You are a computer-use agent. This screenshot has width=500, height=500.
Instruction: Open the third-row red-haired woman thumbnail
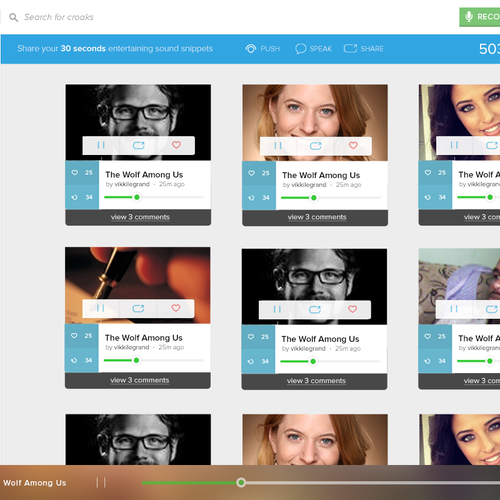coord(315,440)
